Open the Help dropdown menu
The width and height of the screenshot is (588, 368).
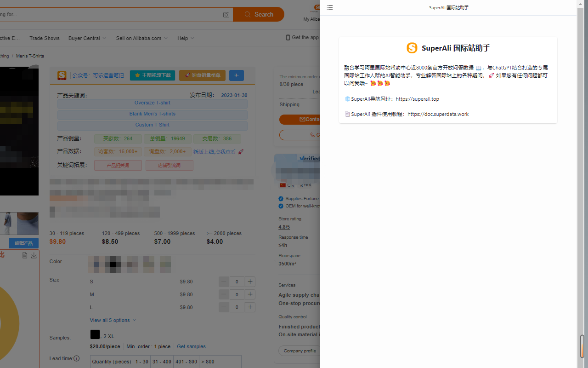point(185,38)
